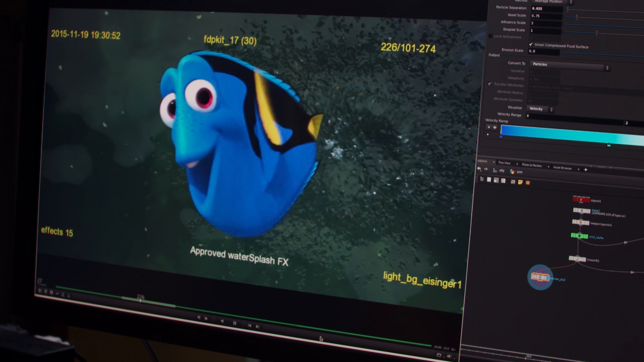
Task: Toggle the Transfer Attributes checkbox
Action: (490, 84)
